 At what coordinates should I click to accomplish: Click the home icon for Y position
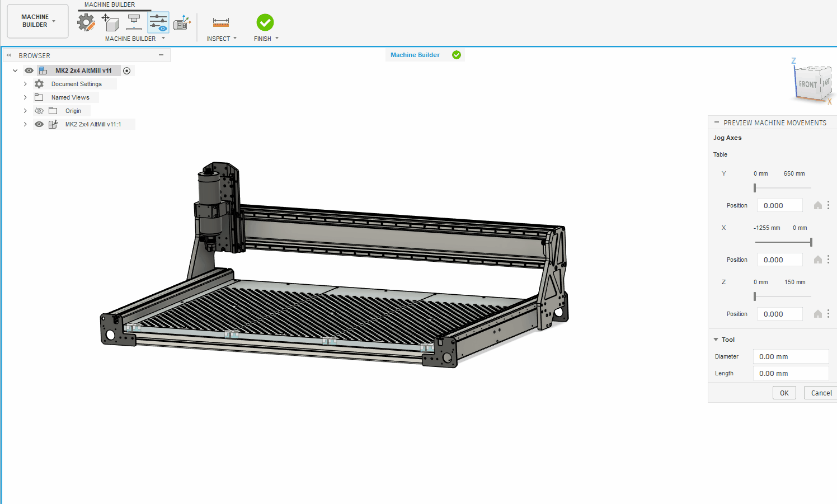(x=818, y=205)
